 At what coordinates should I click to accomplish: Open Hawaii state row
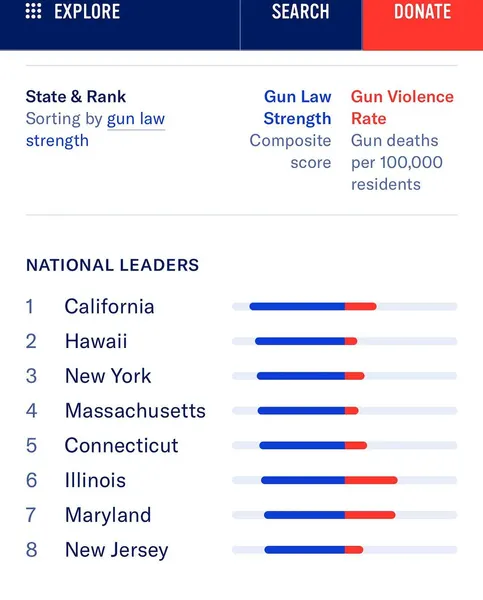tap(242, 341)
